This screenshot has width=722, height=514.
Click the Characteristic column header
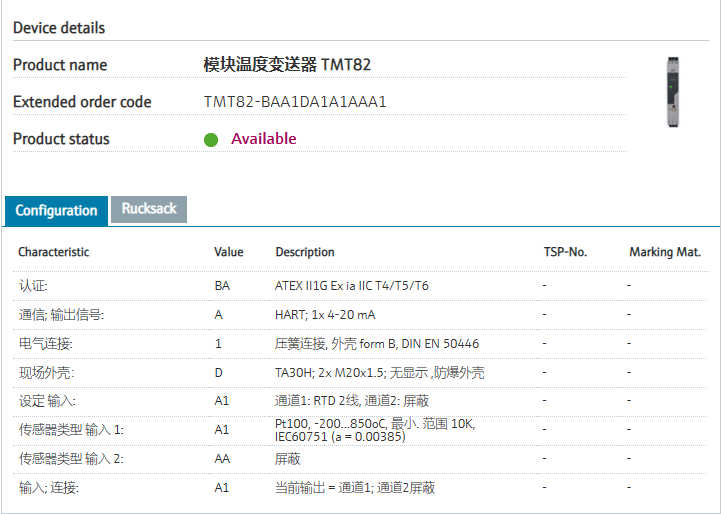click(x=53, y=252)
